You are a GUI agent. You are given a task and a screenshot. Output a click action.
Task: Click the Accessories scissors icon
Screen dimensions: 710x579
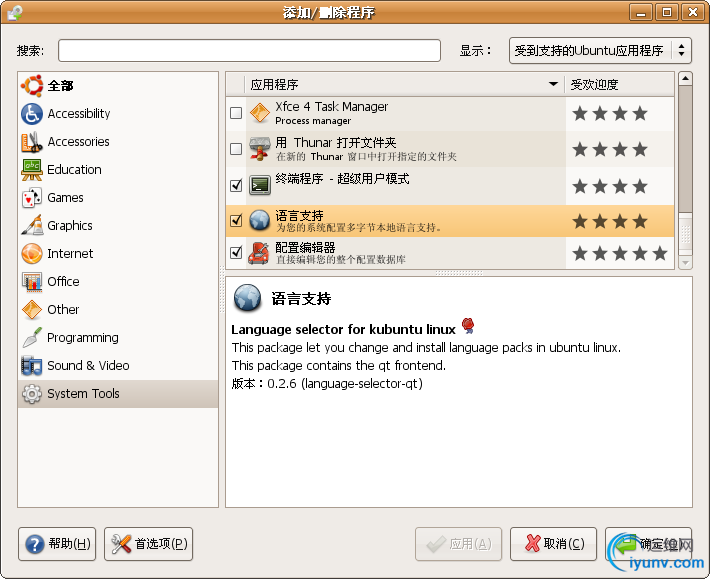pyautogui.click(x=32, y=142)
